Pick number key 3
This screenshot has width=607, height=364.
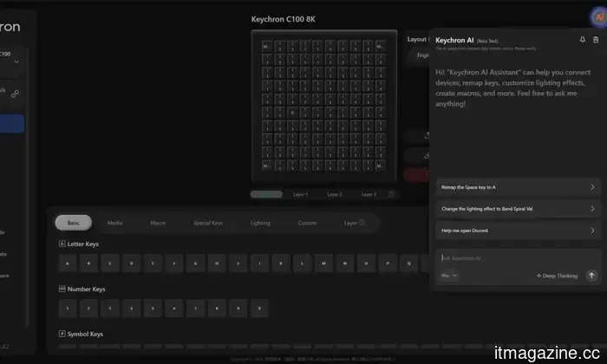point(110,309)
